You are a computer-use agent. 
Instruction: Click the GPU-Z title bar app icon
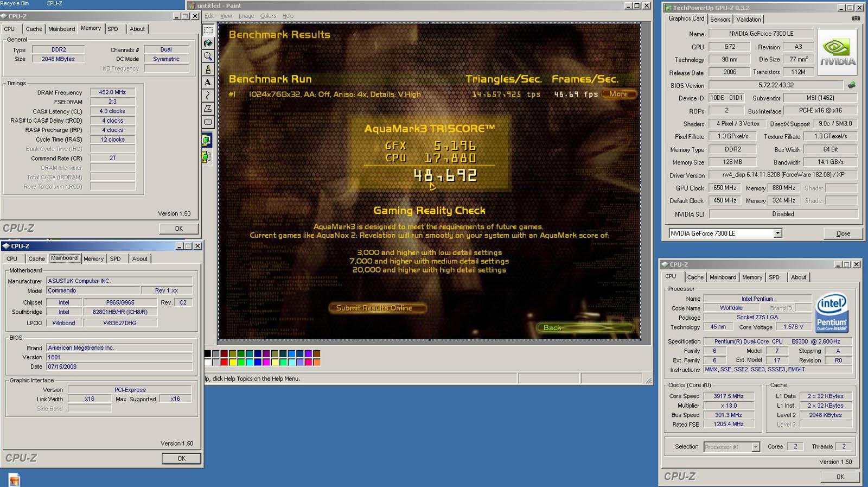[x=667, y=8]
